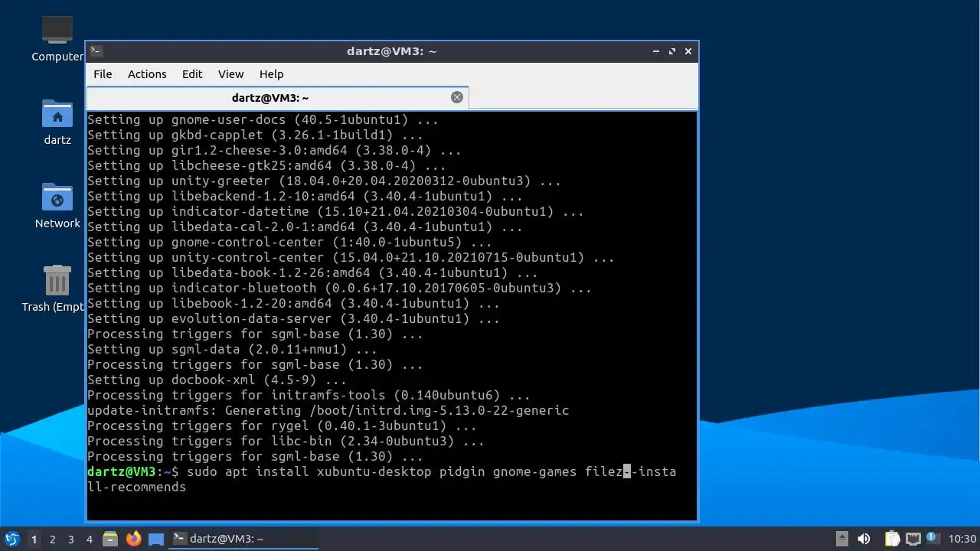Open the network status tray icon
This screenshot has width=980, height=551.
coord(913,539)
